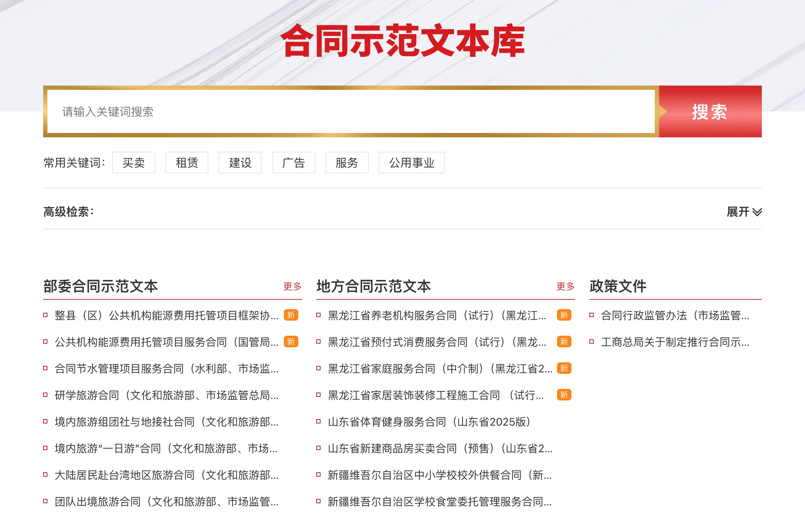Open 新疆维吾尔自治区学校食堂委托管理服务合同 link
Image resolution: width=805 pixels, height=532 pixels.
[440, 501]
